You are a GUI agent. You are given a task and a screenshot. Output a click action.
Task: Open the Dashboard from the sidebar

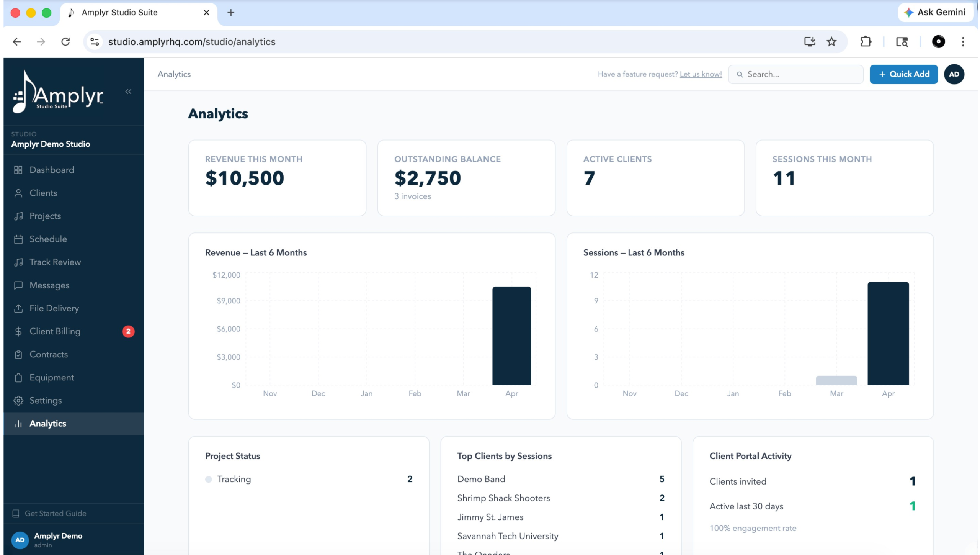pyautogui.click(x=51, y=170)
